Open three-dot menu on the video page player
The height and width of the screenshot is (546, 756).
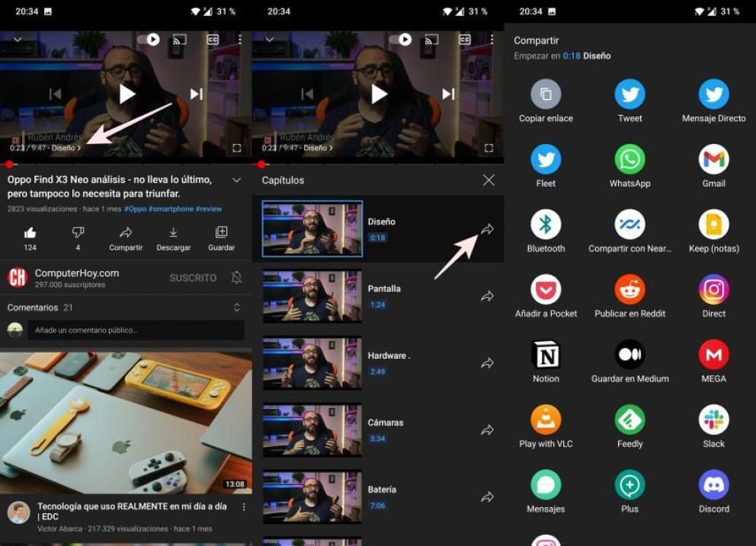click(239, 40)
